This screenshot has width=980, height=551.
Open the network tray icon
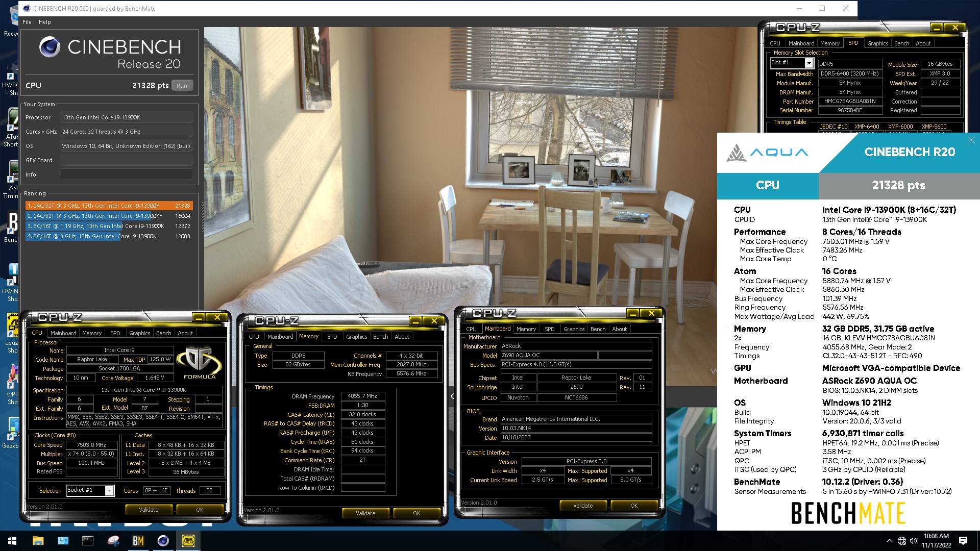[902, 541]
